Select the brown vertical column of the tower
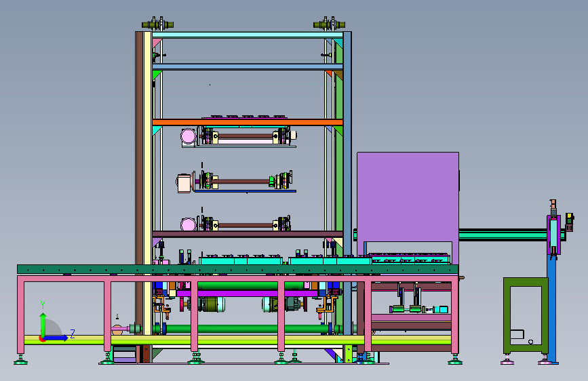 click(140, 150)
